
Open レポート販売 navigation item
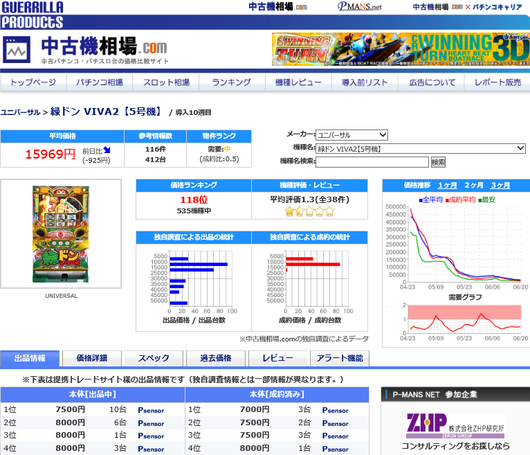[x=497, y=82]
